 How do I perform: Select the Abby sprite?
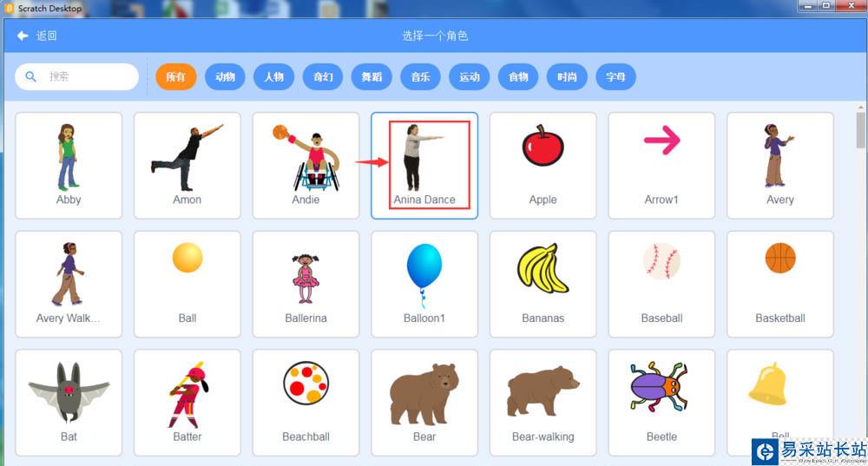[69, 166]
